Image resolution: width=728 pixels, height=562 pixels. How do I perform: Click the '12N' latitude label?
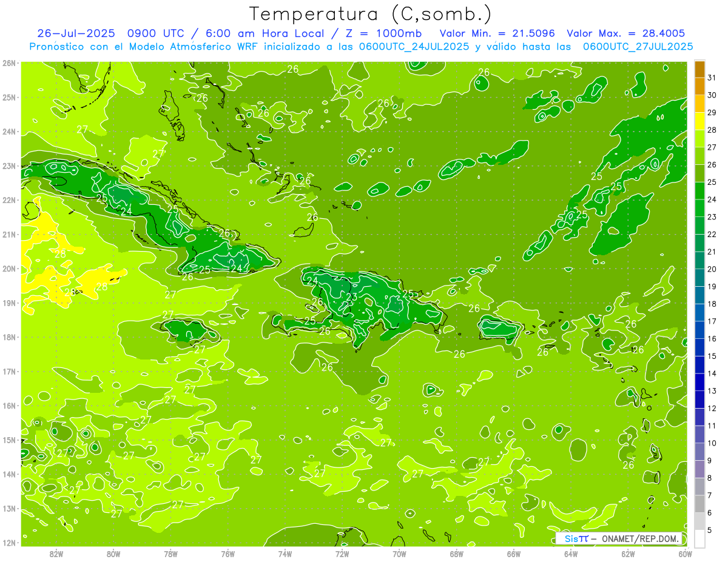tap(9, 543)
